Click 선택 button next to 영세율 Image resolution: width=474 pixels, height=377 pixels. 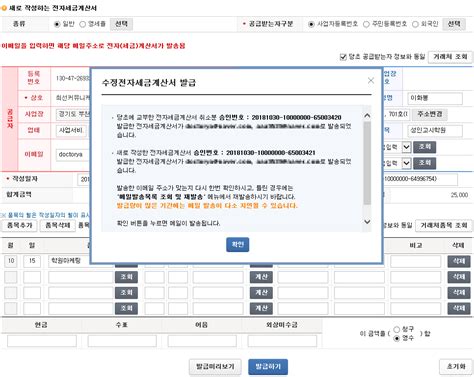coord(121,24)
